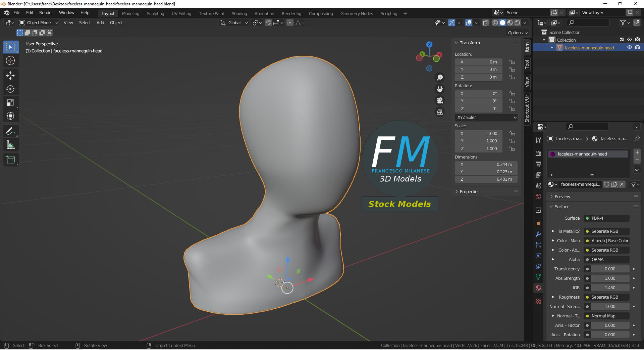The image size is (644, 350).
Task: Click the PBR-4 surface shader button
Action: tap(606, 218)
